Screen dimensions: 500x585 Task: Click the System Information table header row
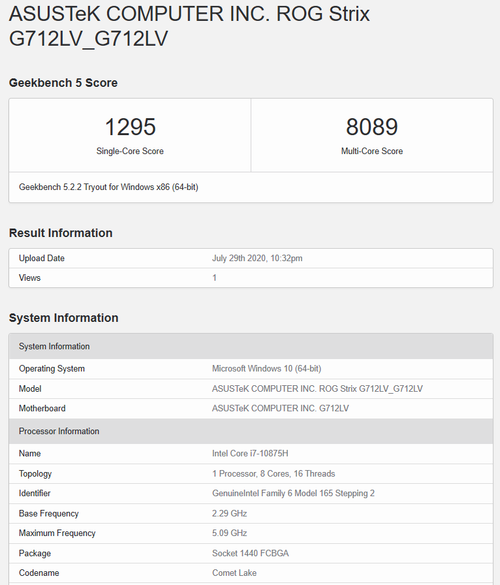click(x=251, y=346)
